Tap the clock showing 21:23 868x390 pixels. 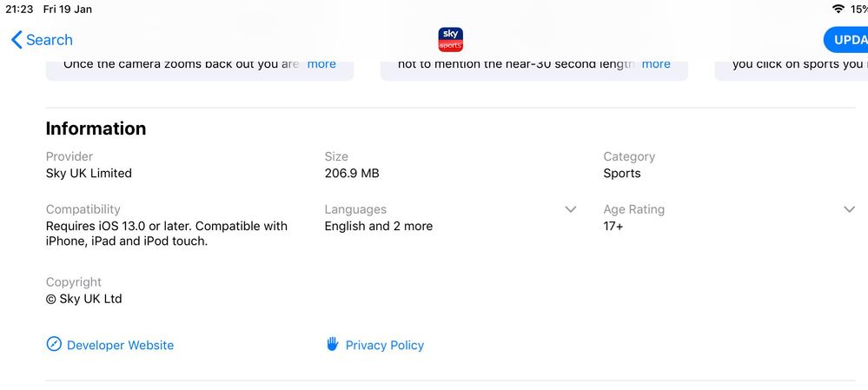(x=19, y=9)
